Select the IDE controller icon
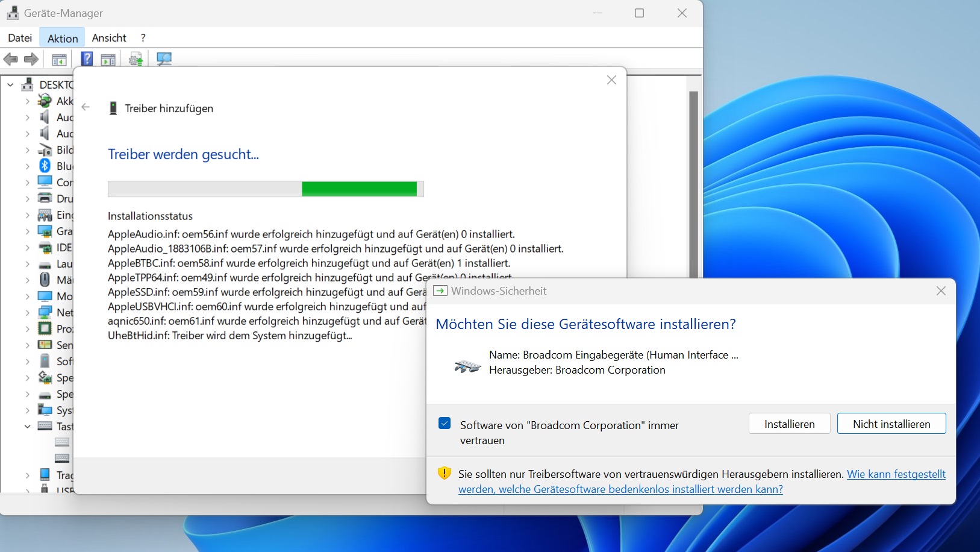This screenshot has width=980, height=552. tap(45, 247)
